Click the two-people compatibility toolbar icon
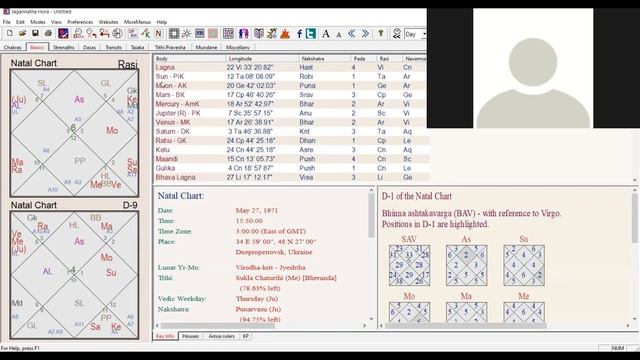This screenshot has width=640, height=360. (x=244, y=33)
